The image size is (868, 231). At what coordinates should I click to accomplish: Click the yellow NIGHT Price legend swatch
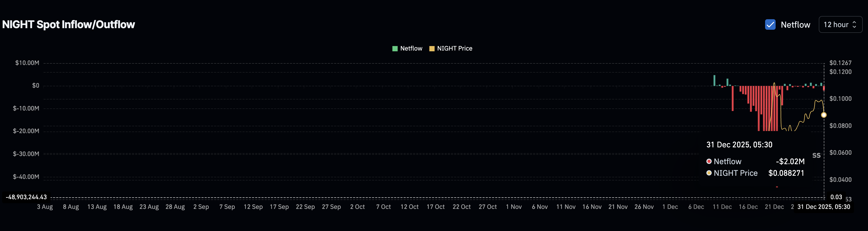click(x=432, y=48)
